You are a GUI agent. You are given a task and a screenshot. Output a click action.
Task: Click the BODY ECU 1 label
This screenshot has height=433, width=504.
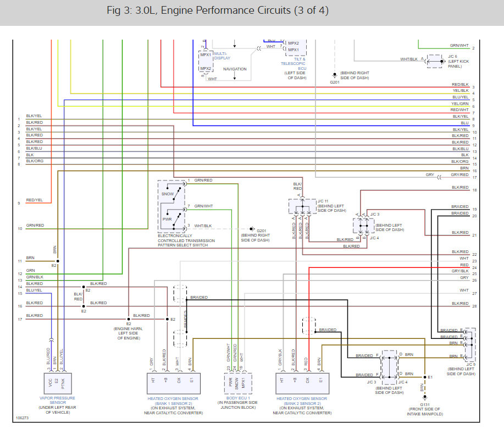pyautogui.click(x=238, y=398)
